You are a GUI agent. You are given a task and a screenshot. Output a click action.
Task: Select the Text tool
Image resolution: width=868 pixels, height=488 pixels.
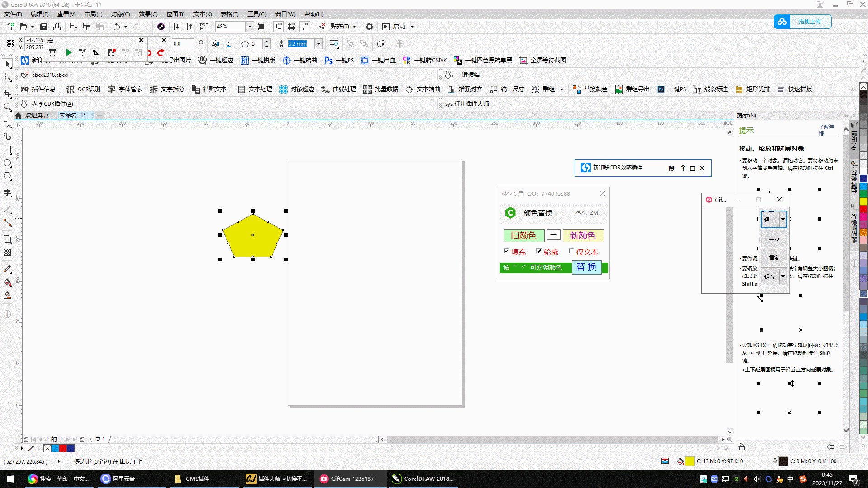tap(8, 193)
